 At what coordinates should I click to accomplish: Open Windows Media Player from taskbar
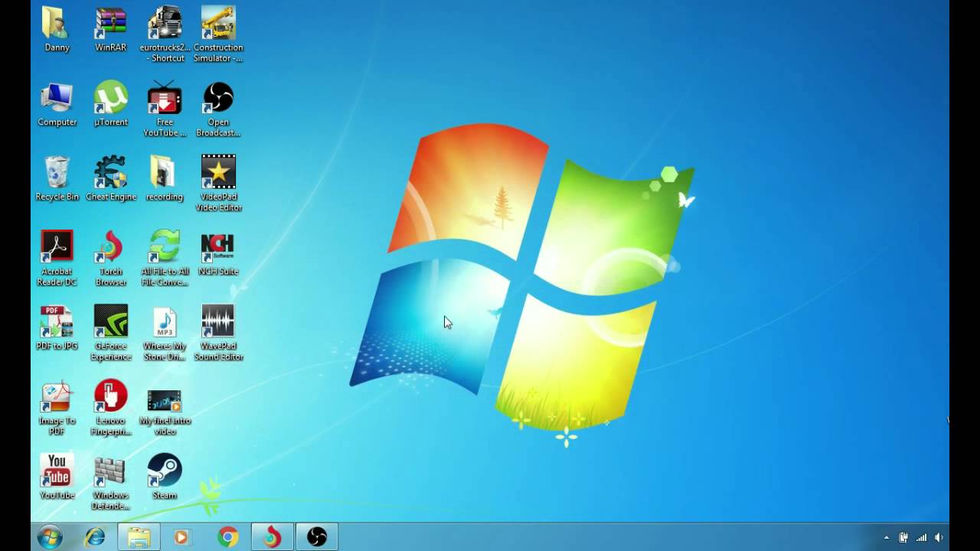[181, 537]
